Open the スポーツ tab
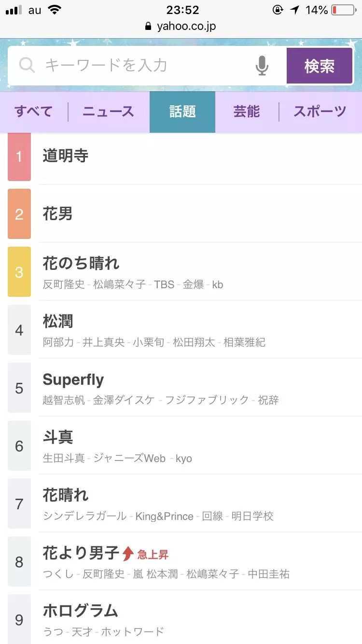This screenshot has height=644, width=362. point(320,112)
